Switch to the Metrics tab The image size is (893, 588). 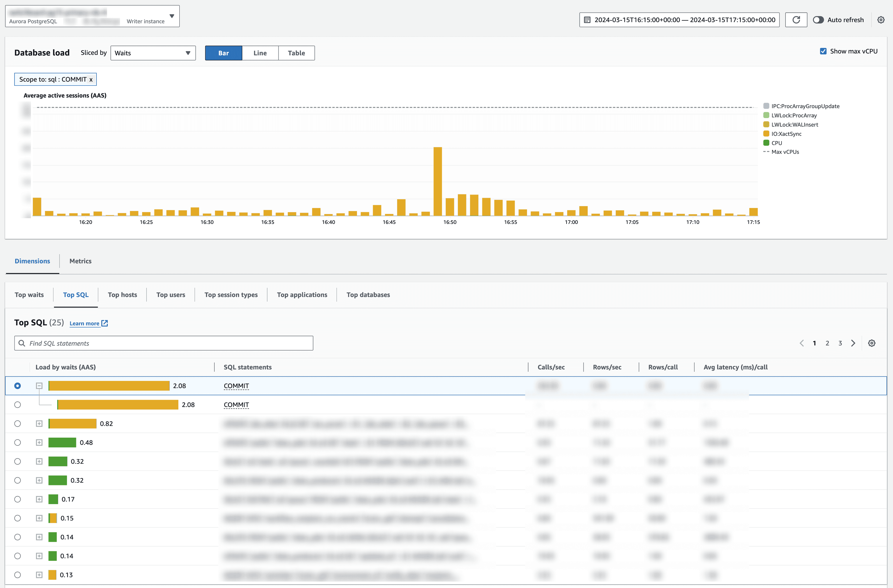click(80, 261)
